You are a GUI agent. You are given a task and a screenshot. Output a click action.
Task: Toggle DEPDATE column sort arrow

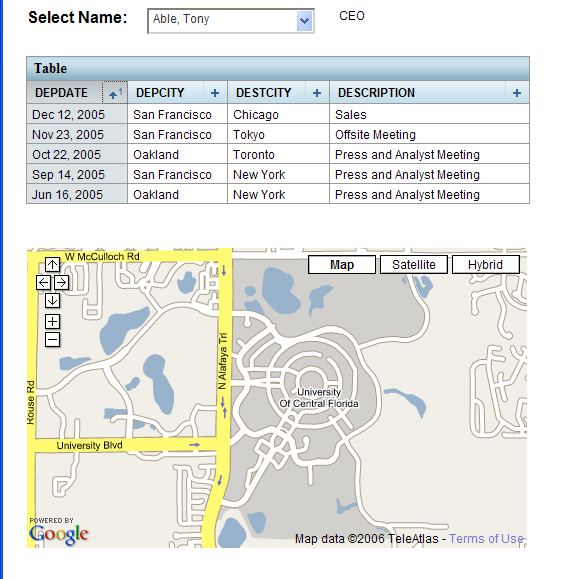115,92
